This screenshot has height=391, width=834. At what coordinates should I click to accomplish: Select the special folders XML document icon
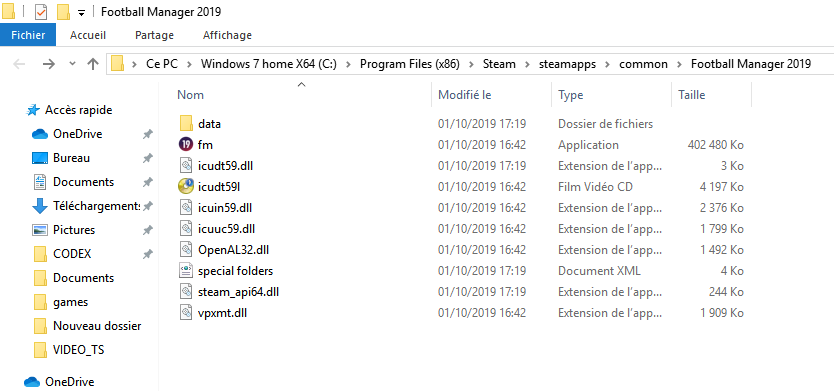[x=186, y=271]
